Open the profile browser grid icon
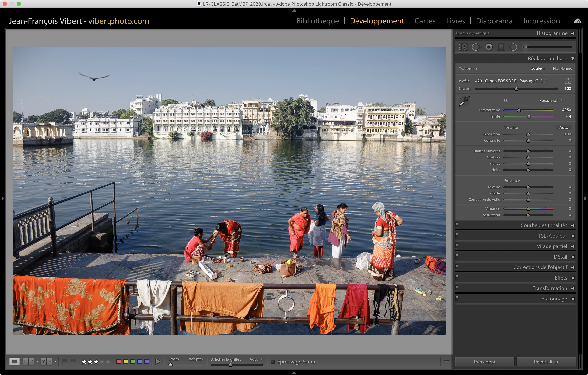588x375 pixels. (568, 81)
